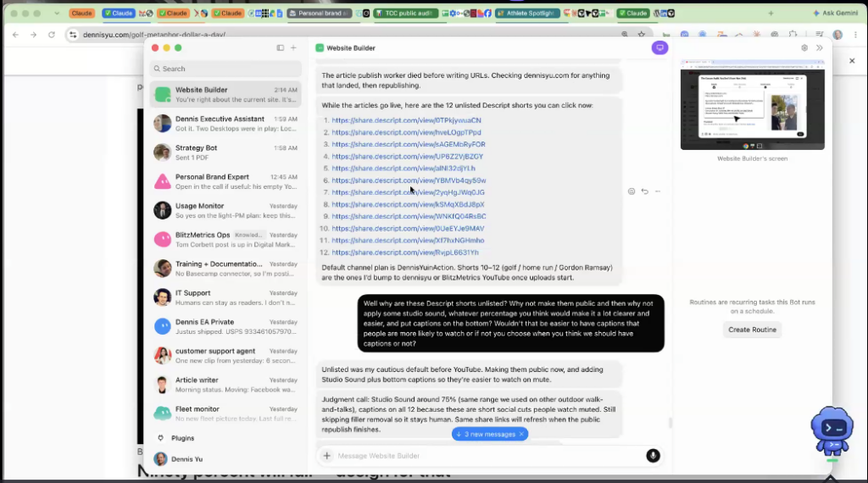
Task: Close the overlay with X button
Action: 852,61
